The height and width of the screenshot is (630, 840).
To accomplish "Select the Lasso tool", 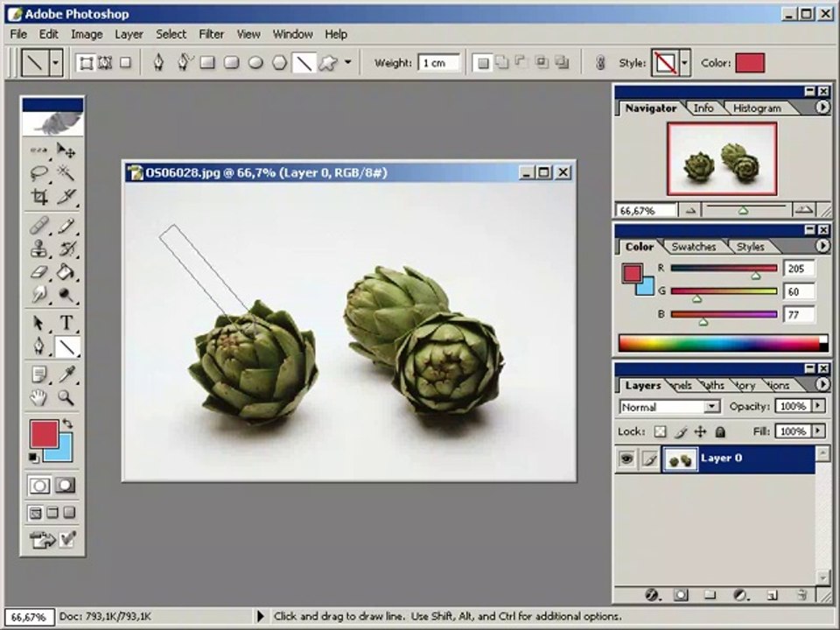I will [39, 173].
